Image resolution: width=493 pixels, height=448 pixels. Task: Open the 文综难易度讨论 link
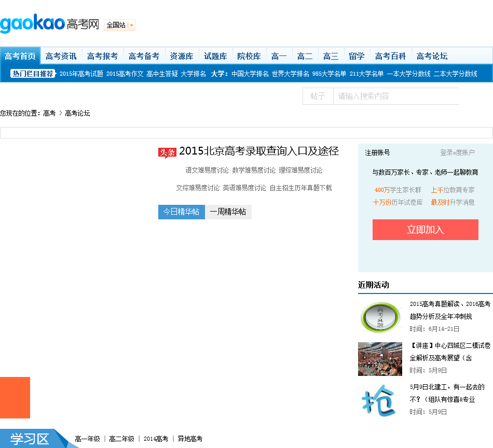pyautogui.click(x=198, y=188)
